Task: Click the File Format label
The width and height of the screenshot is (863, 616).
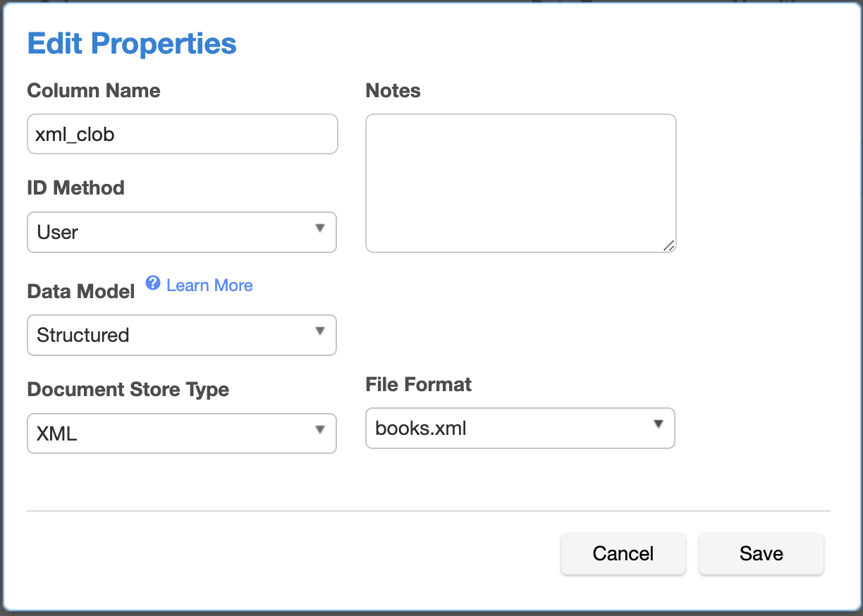Action: (418, 385)
